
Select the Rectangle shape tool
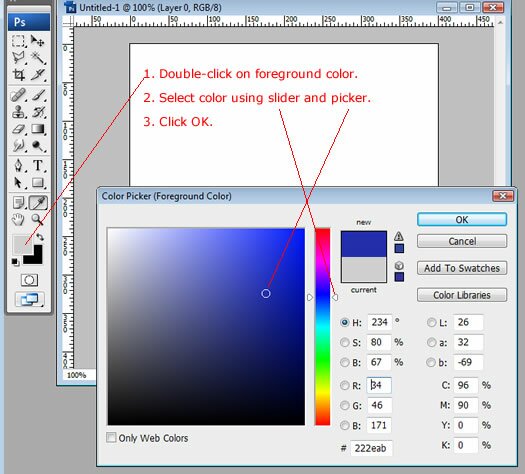click(38, 183)
